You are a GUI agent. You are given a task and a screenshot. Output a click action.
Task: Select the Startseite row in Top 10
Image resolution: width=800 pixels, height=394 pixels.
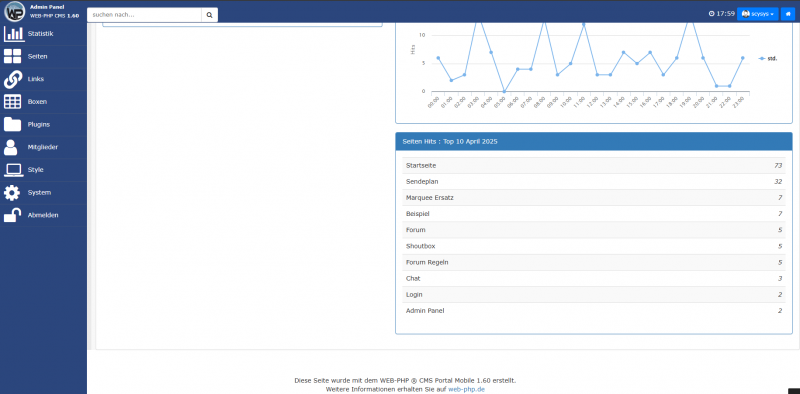click(x=594, y=165)
